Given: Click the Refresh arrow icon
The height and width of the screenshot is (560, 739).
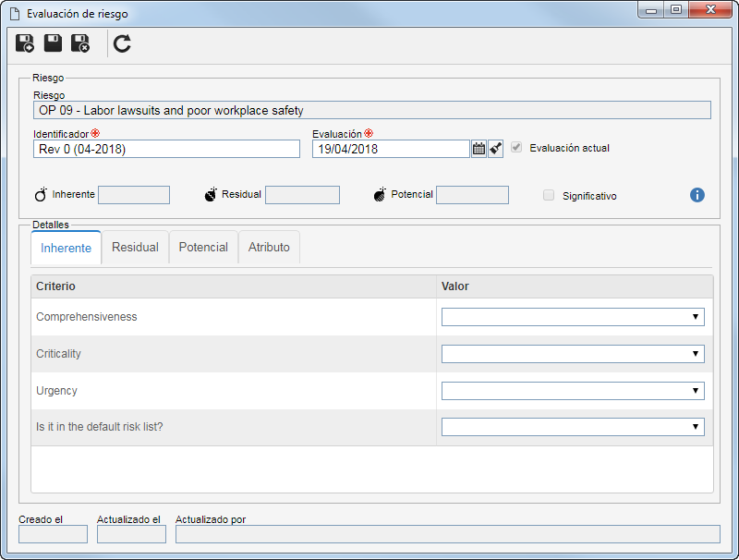Looking at the screenshot, I should [122, 43].
